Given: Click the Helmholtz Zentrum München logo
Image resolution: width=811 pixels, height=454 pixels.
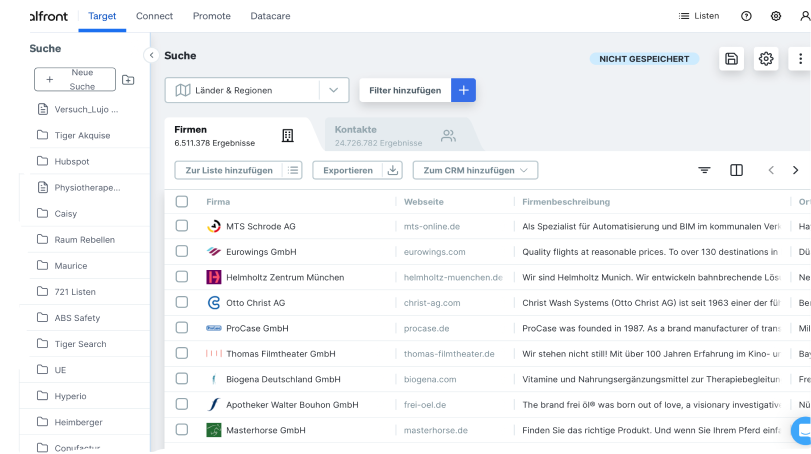Looking at the screenshot, I should pyautogui.click(x=214, y=277).
